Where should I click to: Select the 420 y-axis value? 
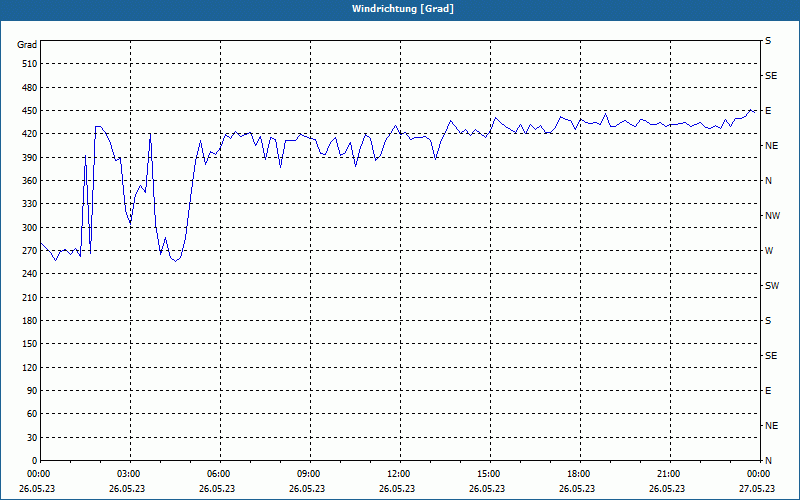click(x=30, y=134)
